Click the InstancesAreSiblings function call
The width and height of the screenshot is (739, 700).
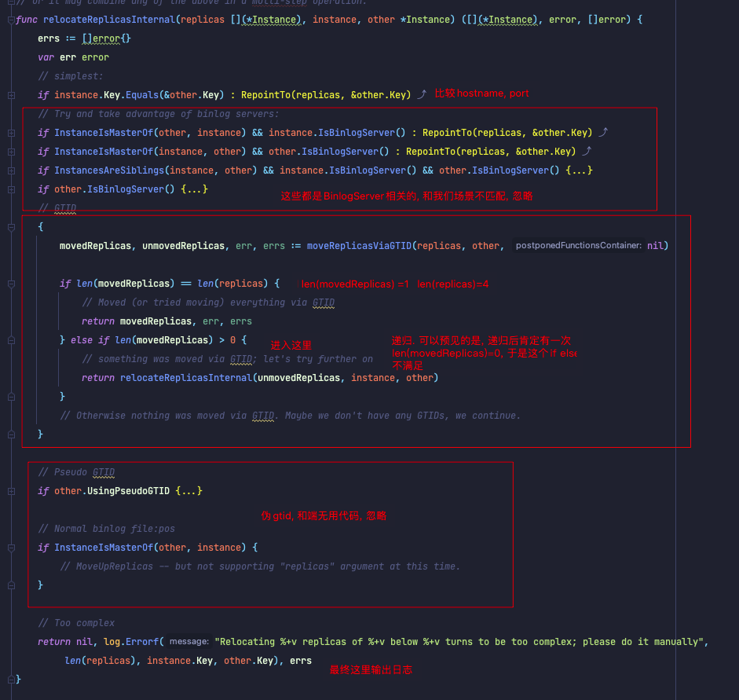click(109, 170)
